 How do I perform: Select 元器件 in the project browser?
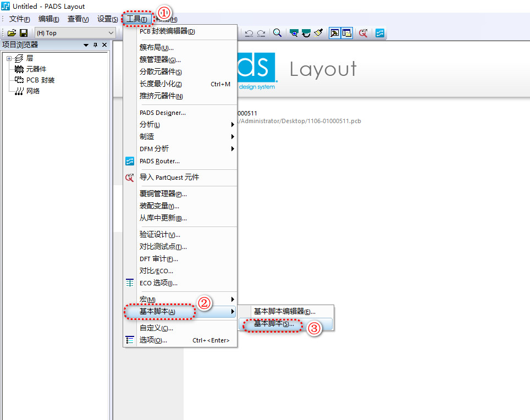pyautogui.click(x=36, y=69)
